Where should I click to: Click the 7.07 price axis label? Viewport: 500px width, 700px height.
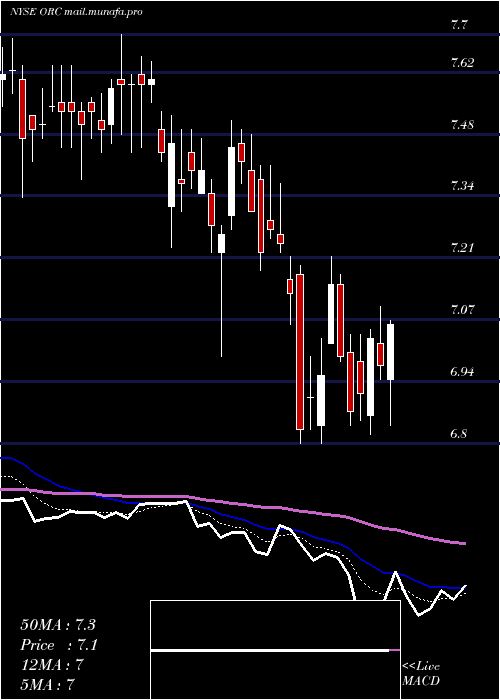(x=462, y=309)
